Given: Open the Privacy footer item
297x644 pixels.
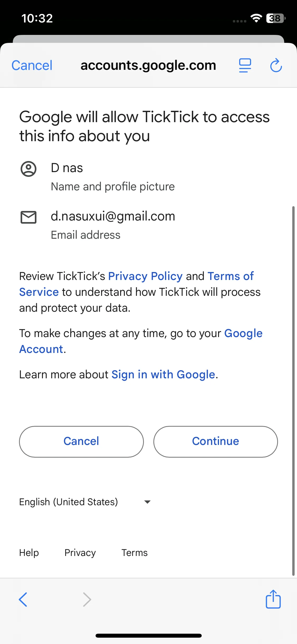Looking at the screenshot, I should (80, 553).
